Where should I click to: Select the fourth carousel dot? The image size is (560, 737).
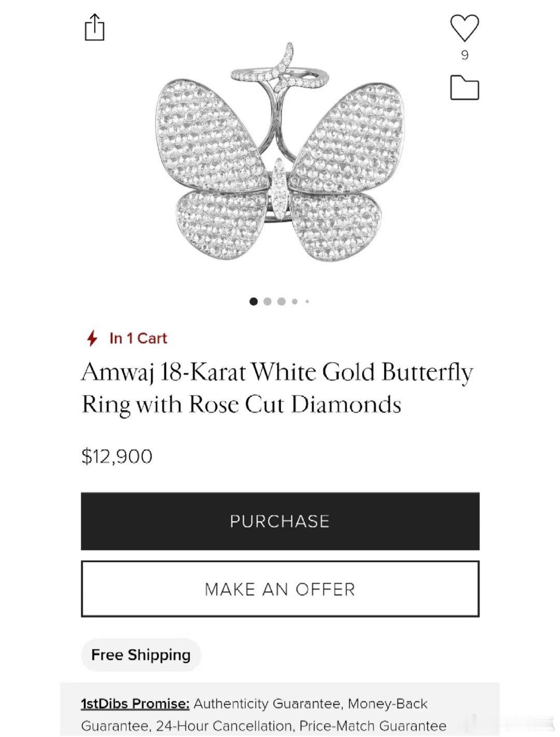click(295, 301)
